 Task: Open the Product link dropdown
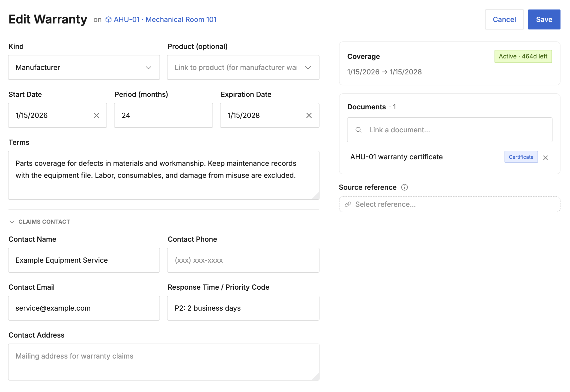coord(243,67)
